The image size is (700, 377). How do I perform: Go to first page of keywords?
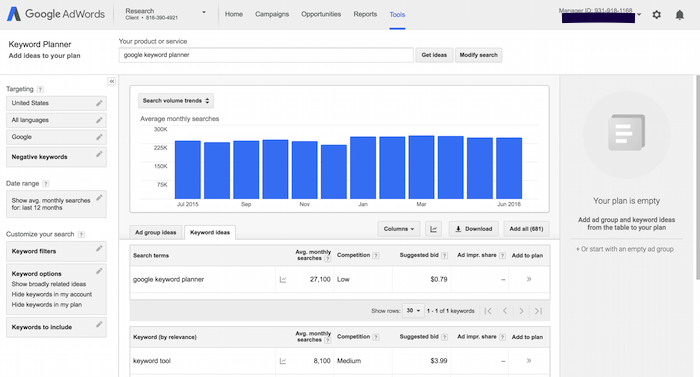[x=488, y=311]
